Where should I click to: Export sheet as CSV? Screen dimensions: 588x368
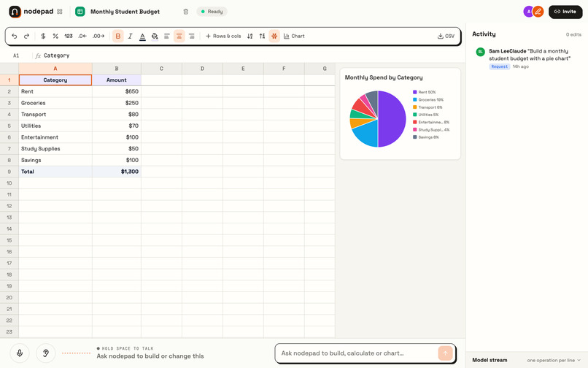pyautogui.click(x=446, y=36)
